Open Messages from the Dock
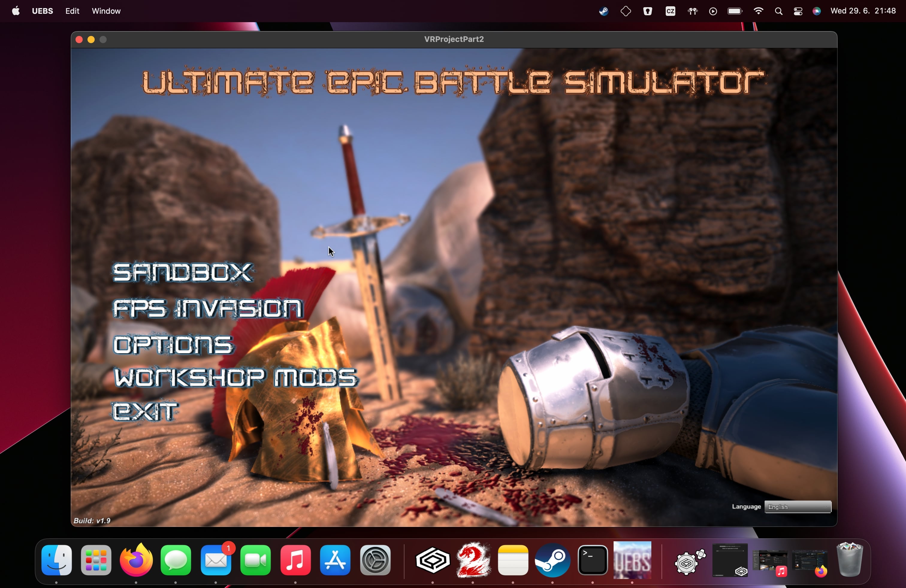906x588 pixels. coord(176,560)
